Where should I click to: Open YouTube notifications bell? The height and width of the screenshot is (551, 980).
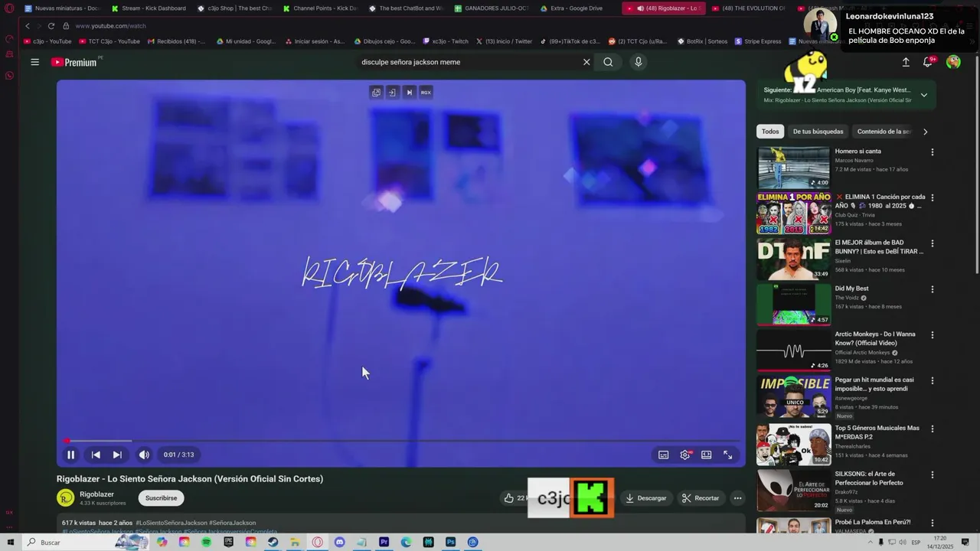point(928,62)
